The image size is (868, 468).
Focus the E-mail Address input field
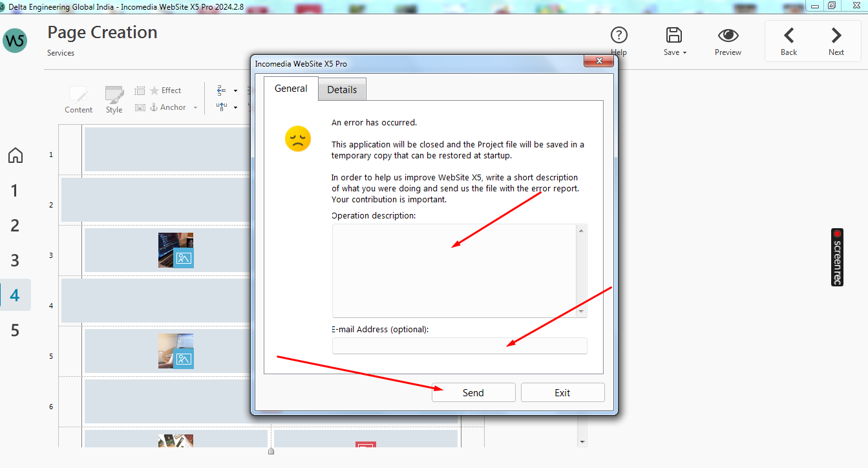coord(459,346)
